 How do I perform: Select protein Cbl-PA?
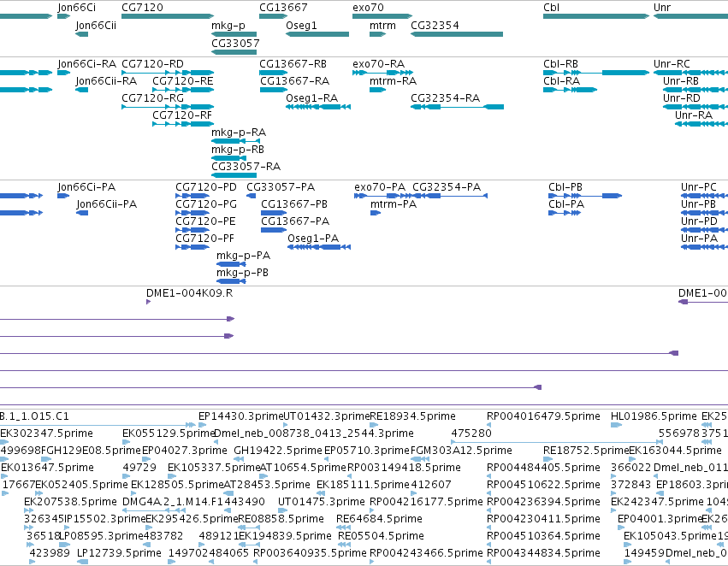(565, 213)
